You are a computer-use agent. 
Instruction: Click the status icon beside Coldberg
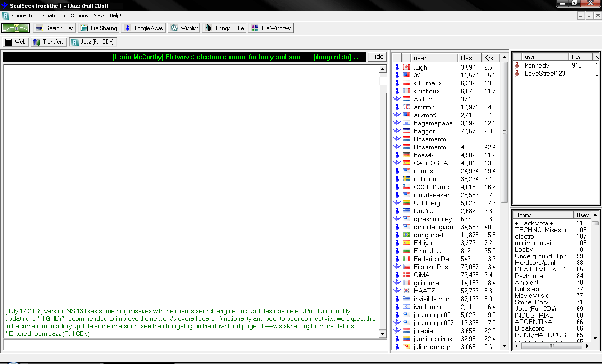pos(397,203)
